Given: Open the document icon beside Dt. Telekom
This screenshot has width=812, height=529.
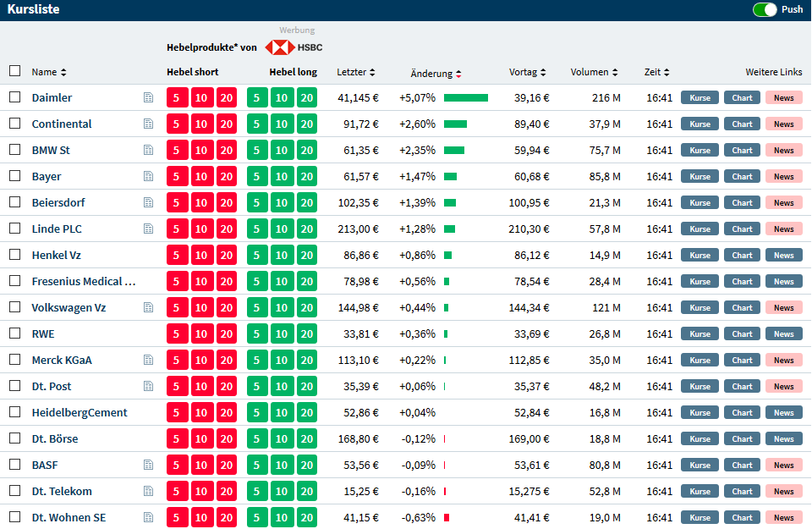Looking at the screenshot, I should pos(149,491).
